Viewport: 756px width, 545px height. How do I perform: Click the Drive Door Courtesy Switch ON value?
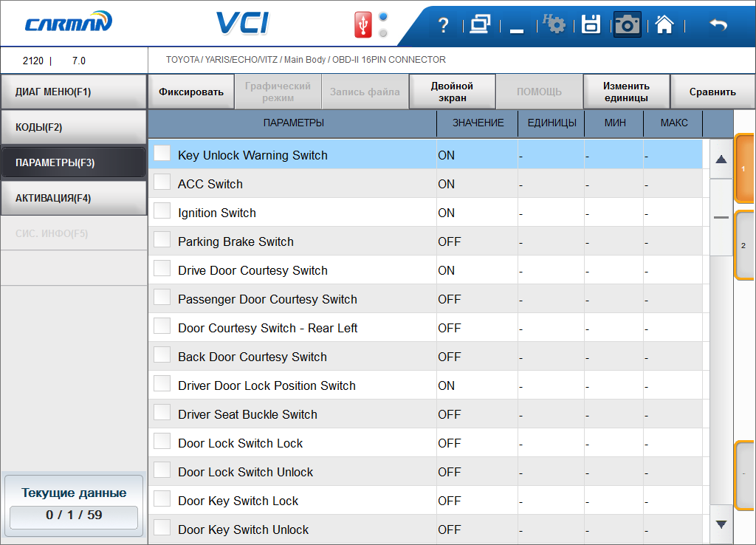click(x=446, y=270)
